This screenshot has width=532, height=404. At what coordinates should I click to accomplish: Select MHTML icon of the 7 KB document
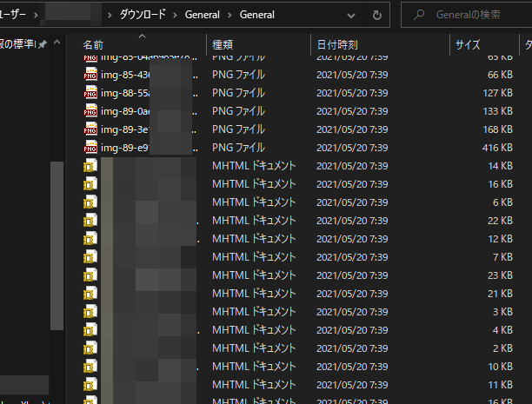tap(90, 257)
